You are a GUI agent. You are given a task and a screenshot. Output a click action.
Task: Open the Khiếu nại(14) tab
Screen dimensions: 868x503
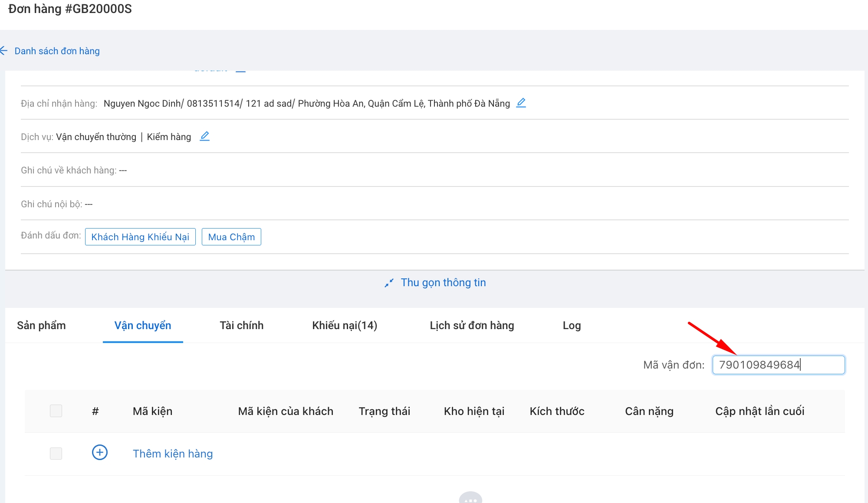pyautogui.click(x=345, y=326)
